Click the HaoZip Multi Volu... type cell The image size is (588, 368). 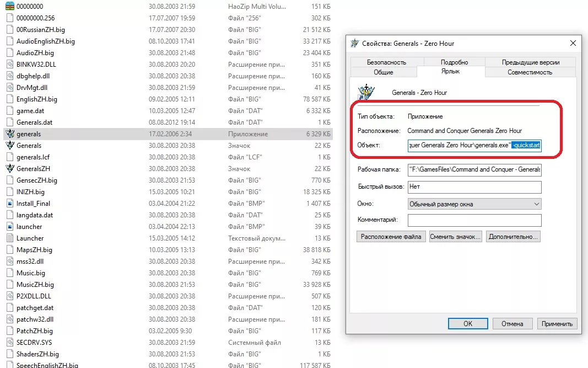point(257,7)
